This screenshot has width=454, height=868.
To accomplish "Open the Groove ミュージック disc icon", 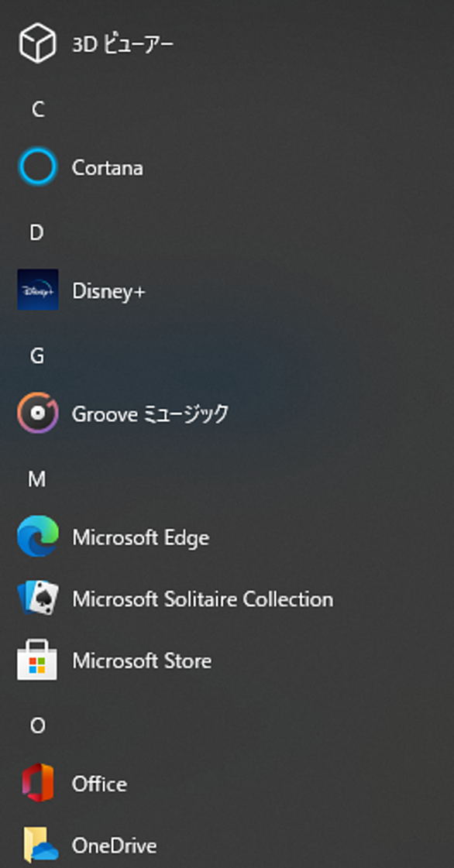I will pyautogui.click(x=38, y=413).
